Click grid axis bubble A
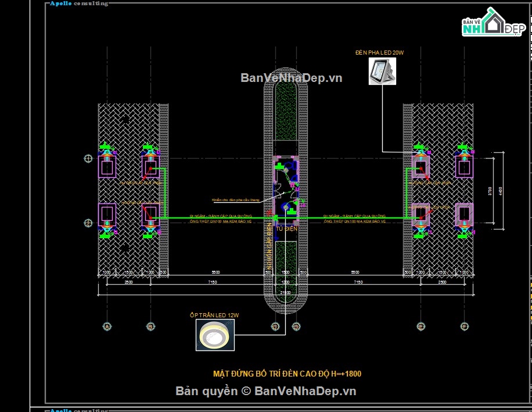Screen dimensions: 532x412 [x=107, y=327]
